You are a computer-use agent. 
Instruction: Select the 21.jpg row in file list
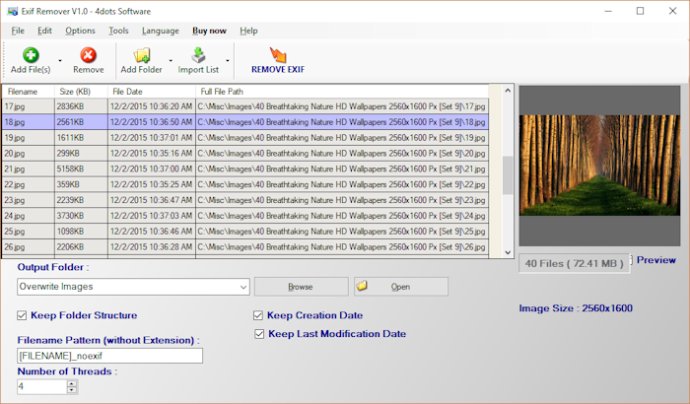coord(245,169)
